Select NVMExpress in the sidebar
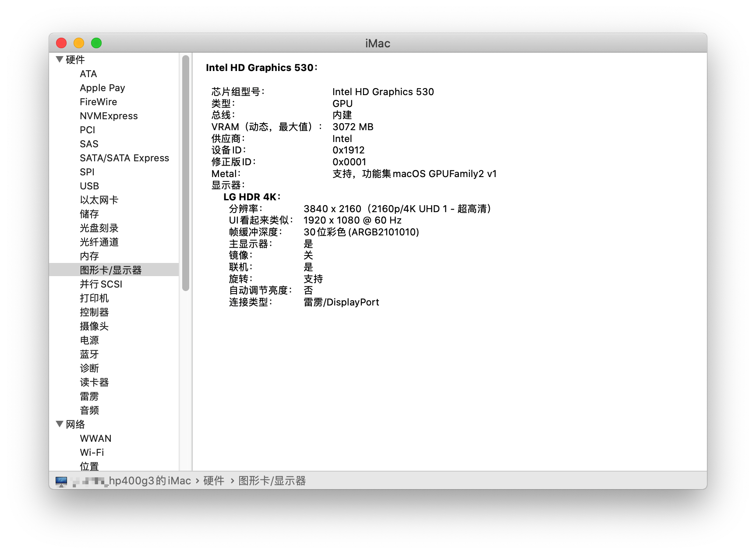The width and height of the screenshot is (756, 554). tap(109, 116)
